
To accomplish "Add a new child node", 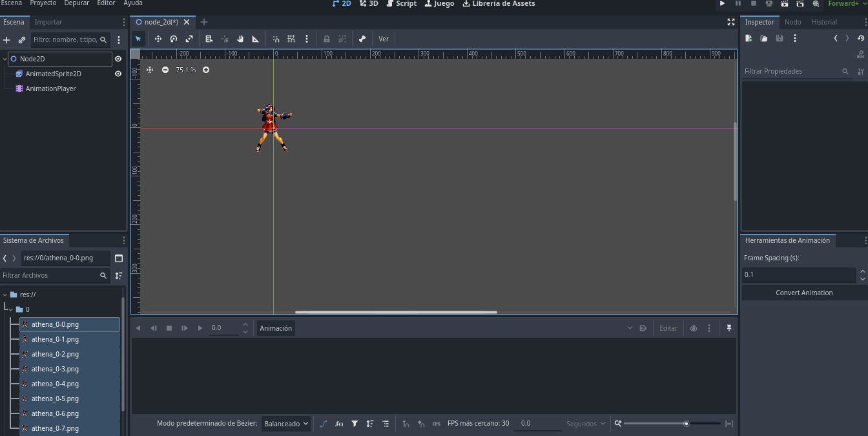I will click(6, 40).
